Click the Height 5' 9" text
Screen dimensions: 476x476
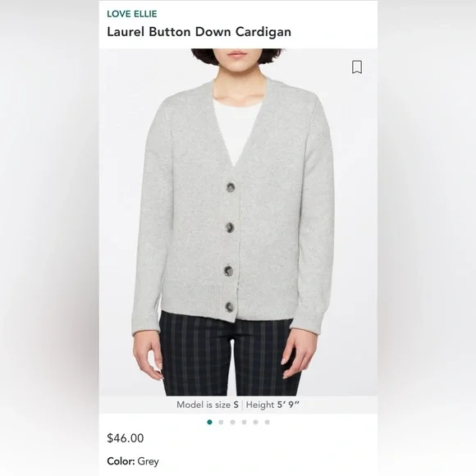(x=272, y=405)
